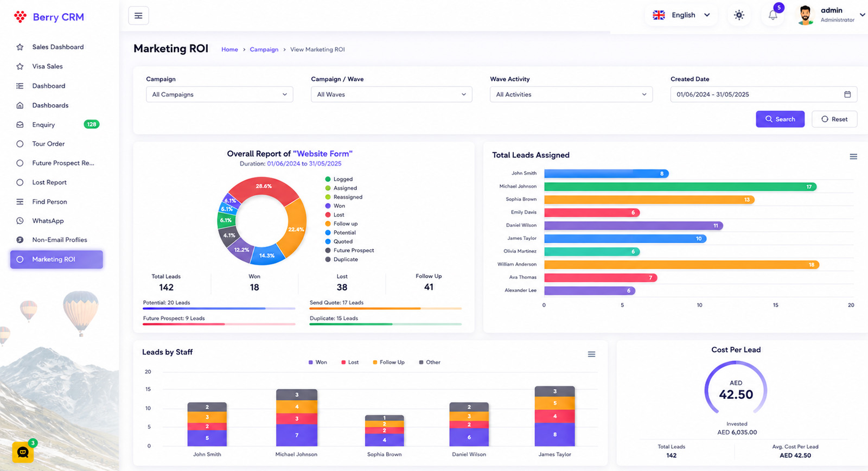Click the 28.6% red donut segment
The height and width of the screenshot is (471, 868).
pos(264,187)
